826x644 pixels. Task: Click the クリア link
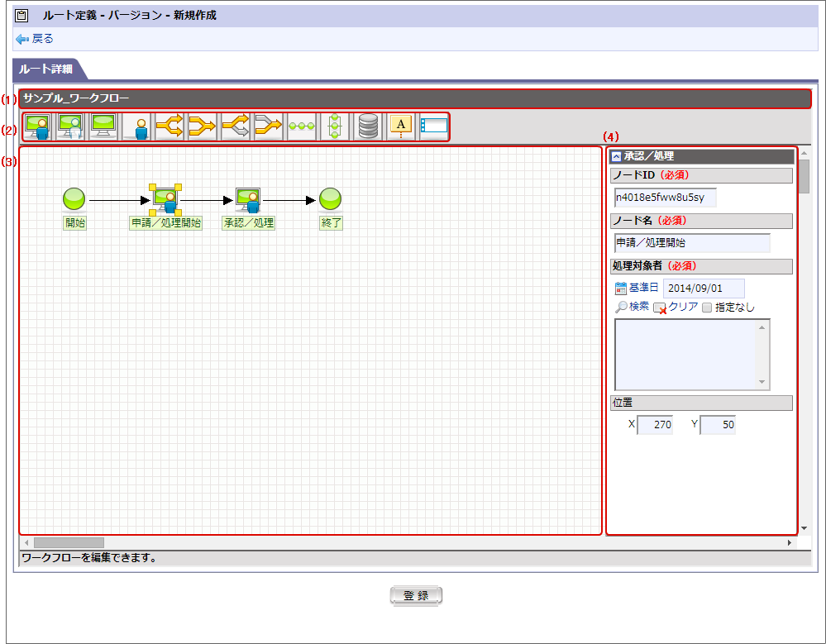click(676, 307)
